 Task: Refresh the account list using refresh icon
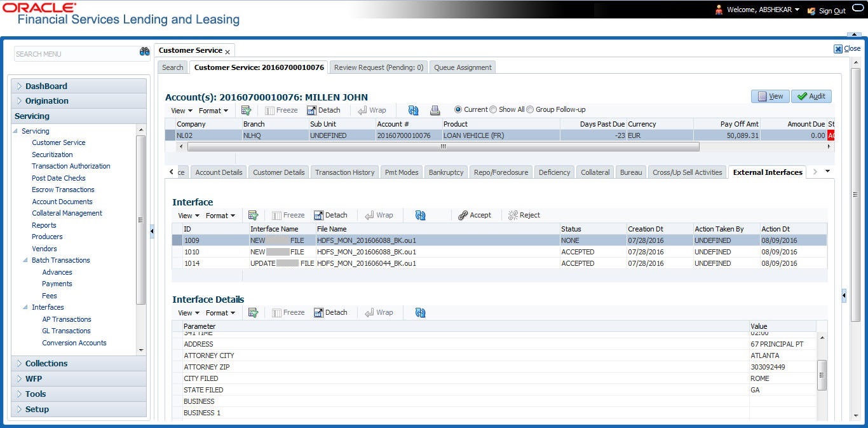[413, 110]
